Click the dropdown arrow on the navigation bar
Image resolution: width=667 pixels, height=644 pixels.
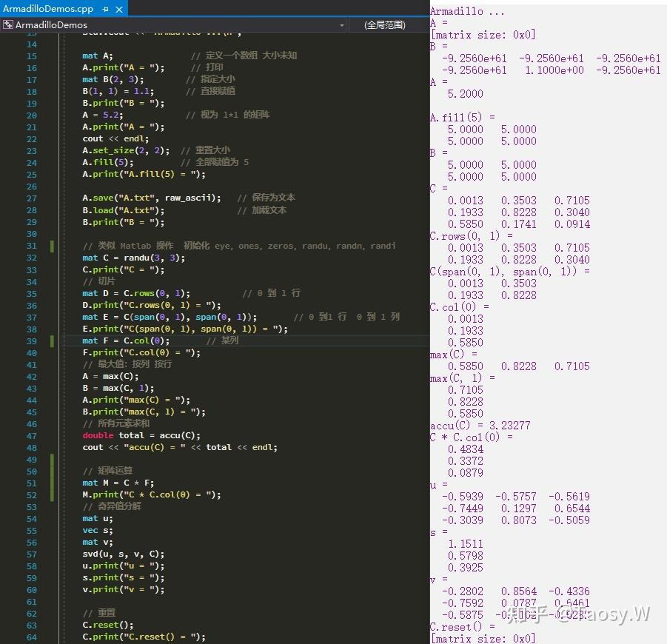click(x=340, y=24)
